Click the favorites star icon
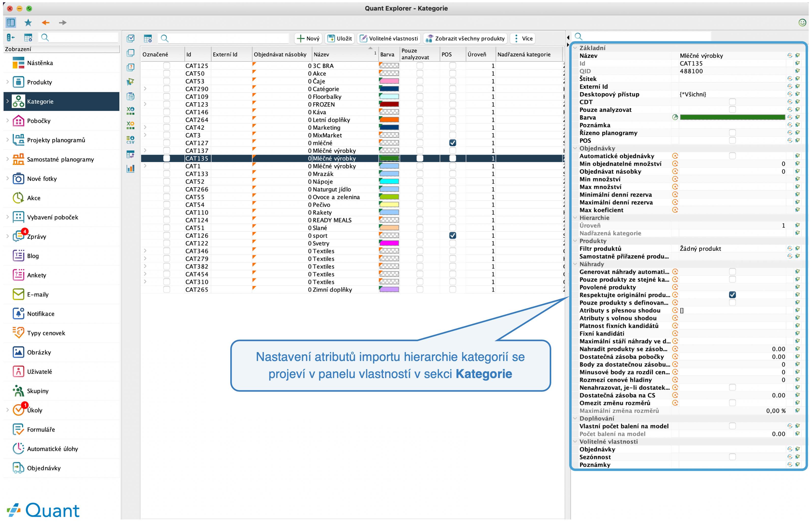This screenshot has width=812, height=522. (x=28, y=23)
